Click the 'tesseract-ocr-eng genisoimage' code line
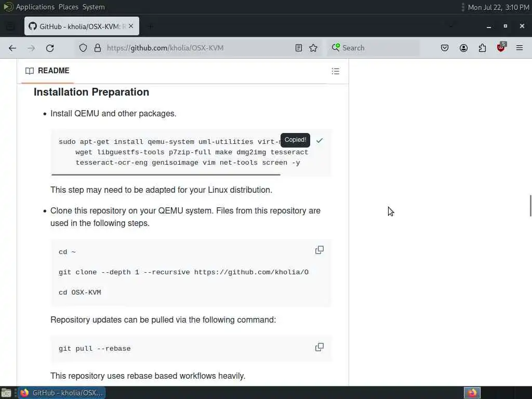The width and height of the screenshot is (532, 399). click(x=188, y=163)
